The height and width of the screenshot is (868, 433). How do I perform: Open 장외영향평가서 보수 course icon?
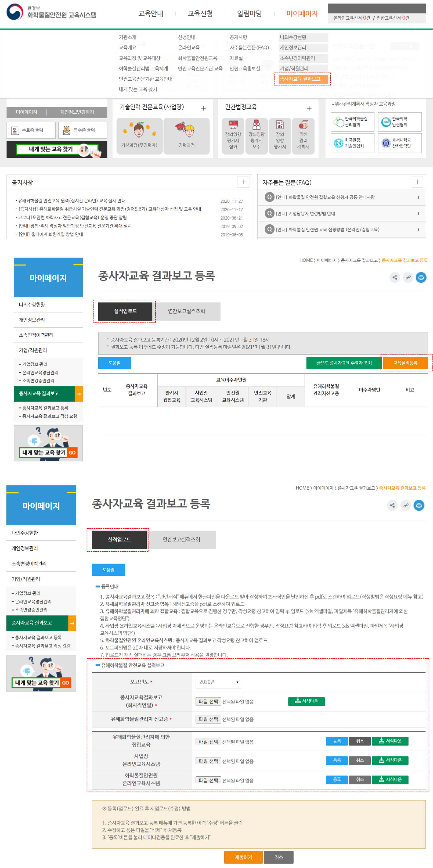coord(257,136)
